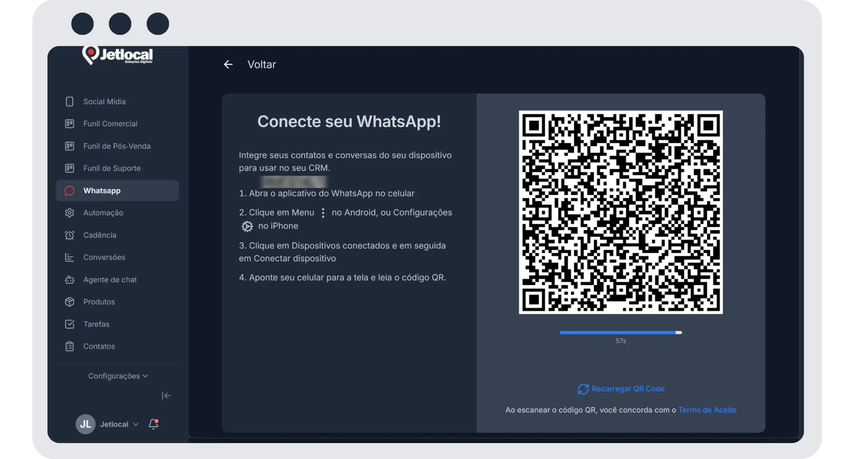This screenshot has width=868, height=459.
Task: Expand the Configurações dropdown
Action: 118,376
